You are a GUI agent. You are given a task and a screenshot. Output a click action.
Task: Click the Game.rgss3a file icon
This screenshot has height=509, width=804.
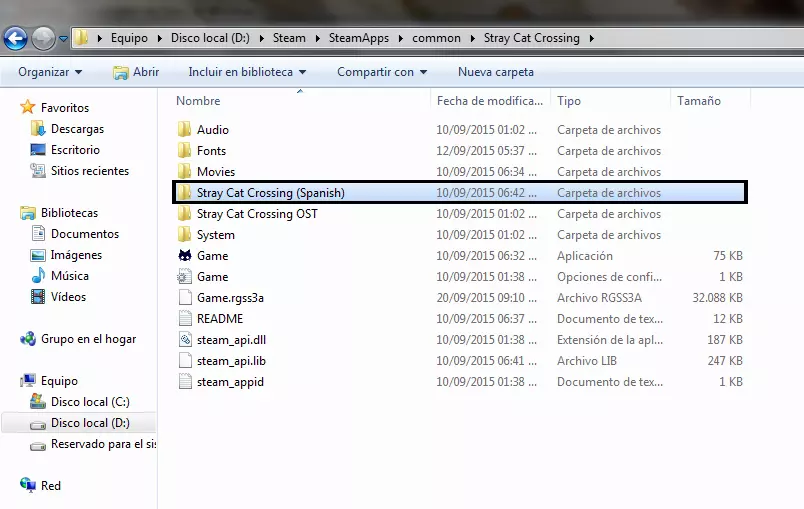coord(185,297)
